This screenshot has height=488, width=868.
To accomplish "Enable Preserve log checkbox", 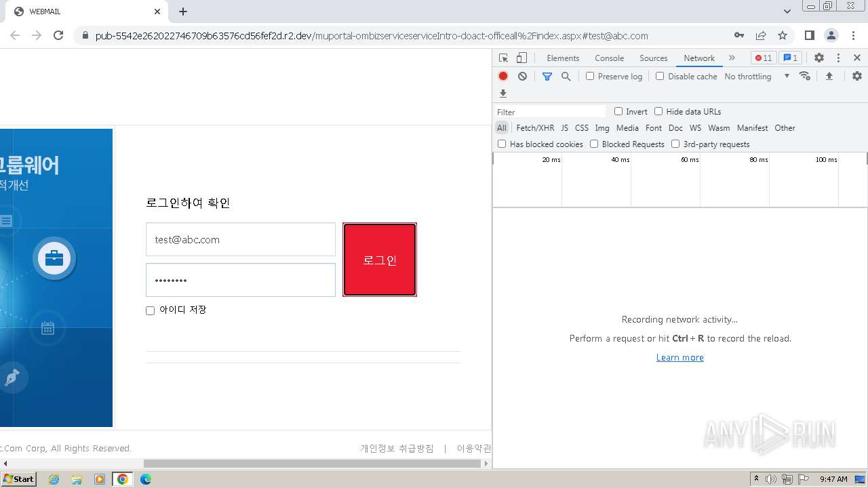I will [x=590, y=76].
